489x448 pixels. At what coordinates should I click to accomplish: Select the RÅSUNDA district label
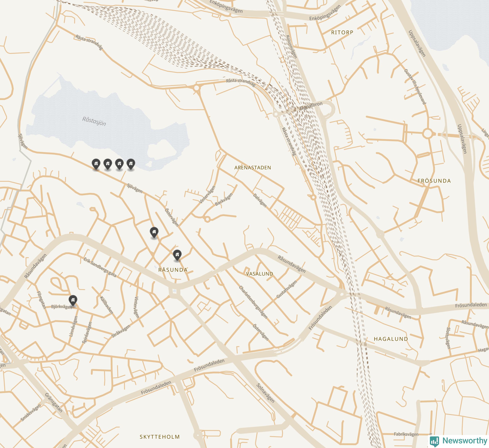(173, 270)
